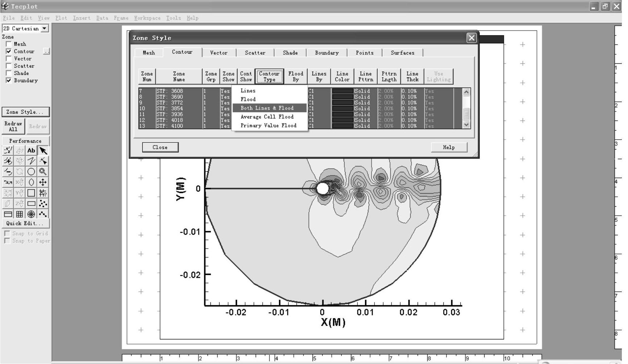Screen dimensions: 628x364
Task: Click the zone list scrollbar up arrow
Action: (466, 92)
